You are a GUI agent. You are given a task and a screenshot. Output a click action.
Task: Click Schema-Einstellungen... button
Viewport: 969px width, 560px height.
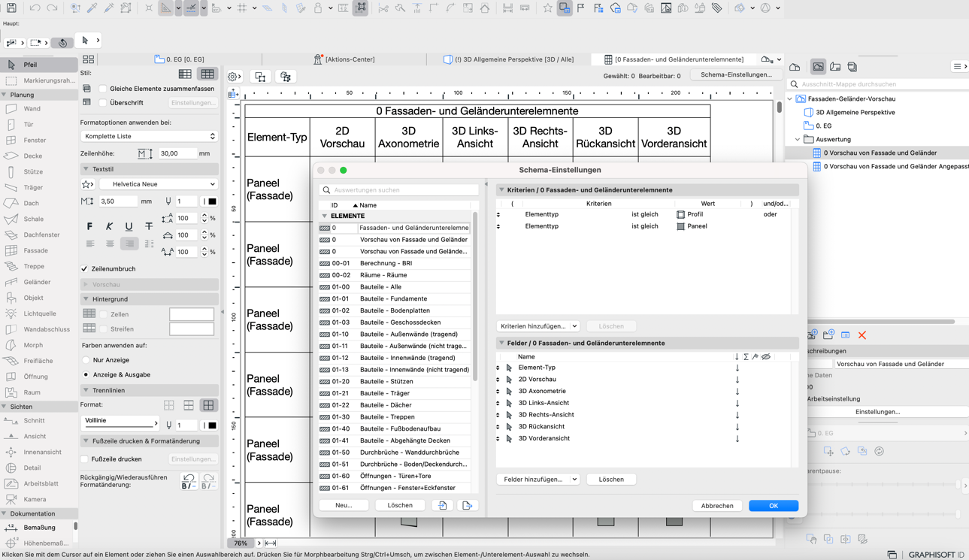(x=737, y=75)
